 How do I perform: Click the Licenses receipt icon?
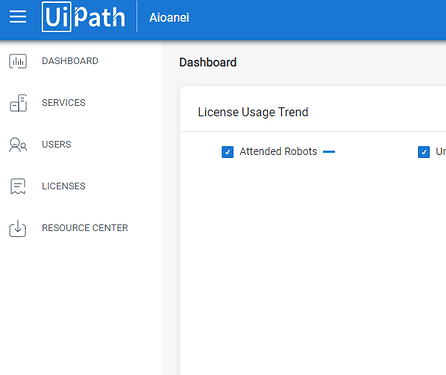pos(18,186)
